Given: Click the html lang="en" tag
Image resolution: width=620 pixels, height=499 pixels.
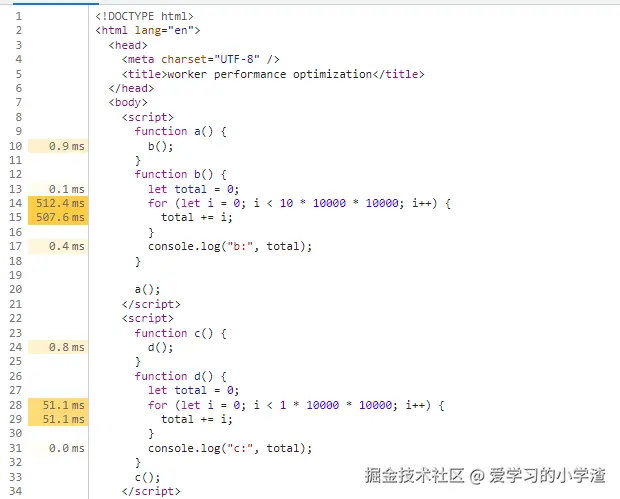Looking at the screenshot, I should pos(148,30).
